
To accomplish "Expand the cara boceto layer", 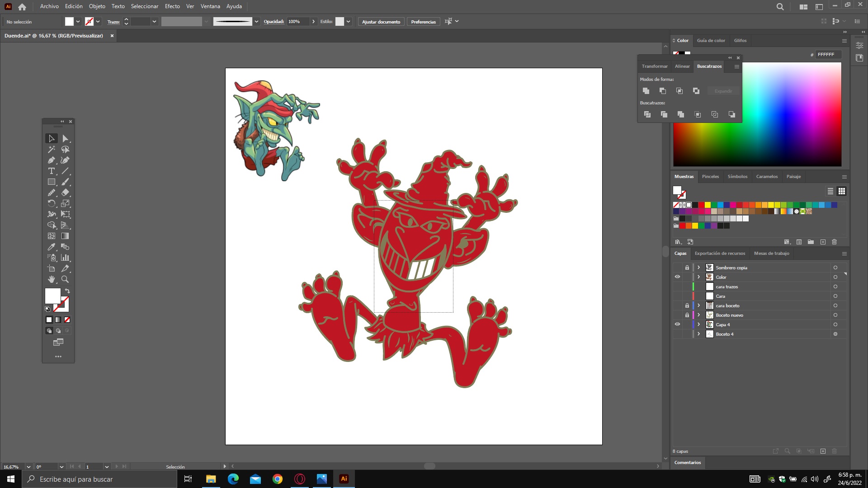I will (x=698, y=305).
